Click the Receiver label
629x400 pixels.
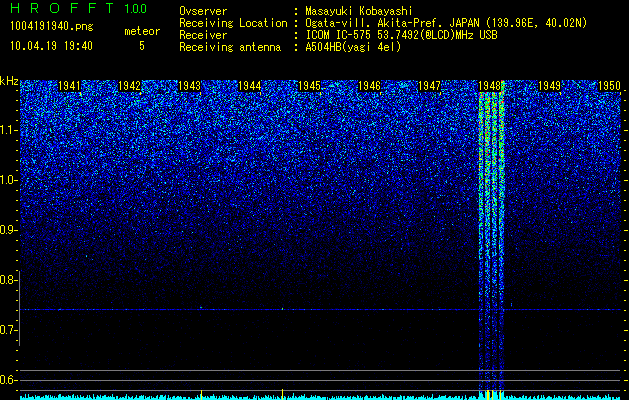[x=203, y=35]
